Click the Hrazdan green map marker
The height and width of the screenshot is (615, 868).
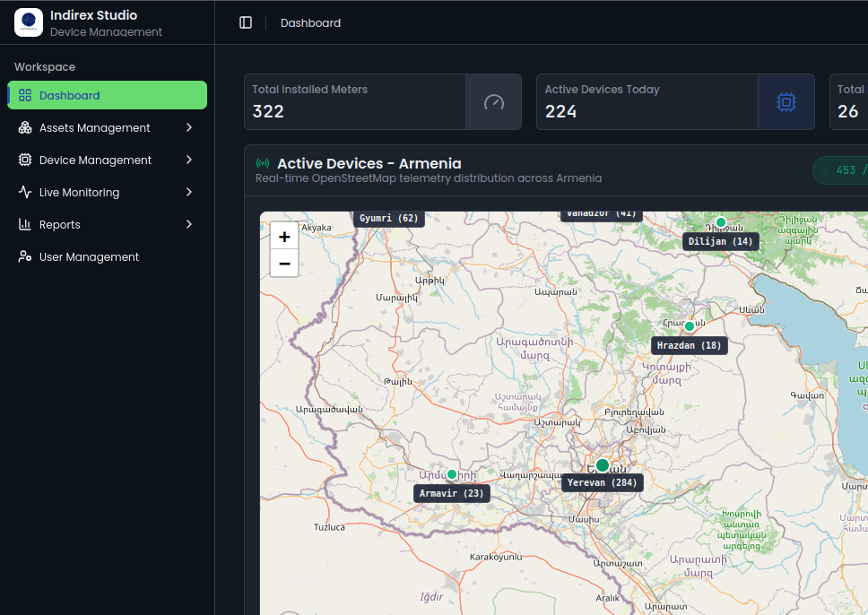tap(690, 326)
